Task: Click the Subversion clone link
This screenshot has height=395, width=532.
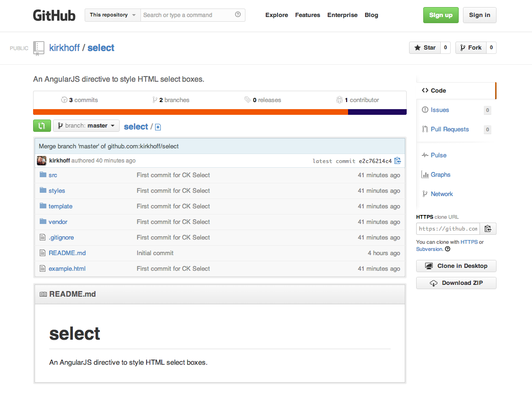Action: click(x=429, y=249)
